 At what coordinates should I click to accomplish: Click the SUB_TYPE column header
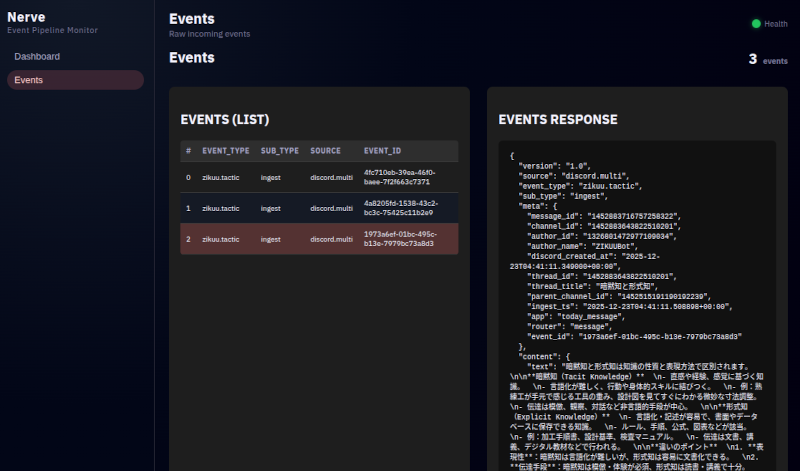click(280, 151)
